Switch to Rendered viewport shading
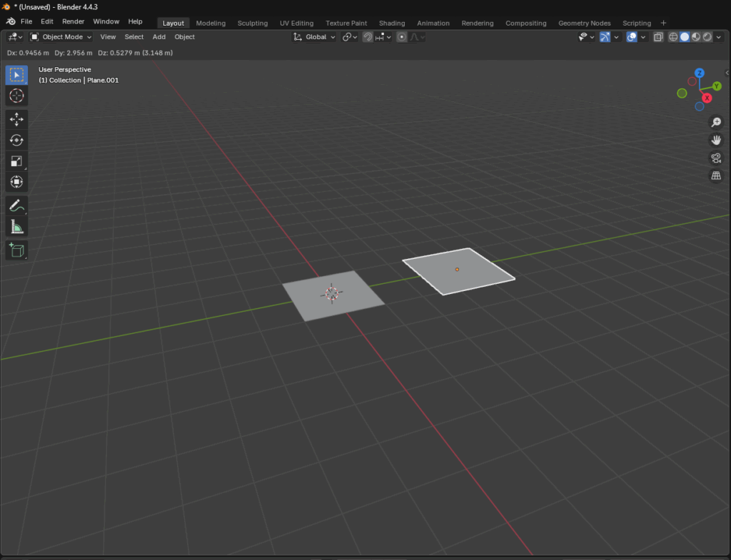The width and height of the screenshot is (731, 560). click(x=707, y=37)
